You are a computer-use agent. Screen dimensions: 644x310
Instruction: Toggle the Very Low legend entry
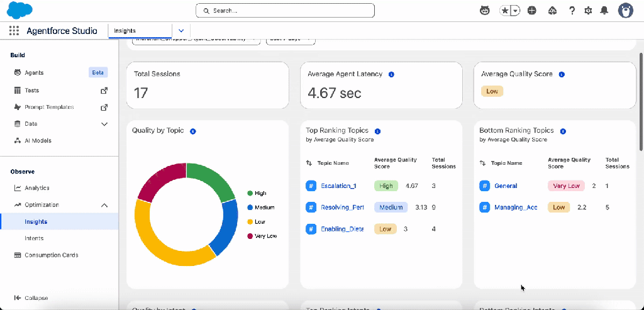tap(262, 236)
